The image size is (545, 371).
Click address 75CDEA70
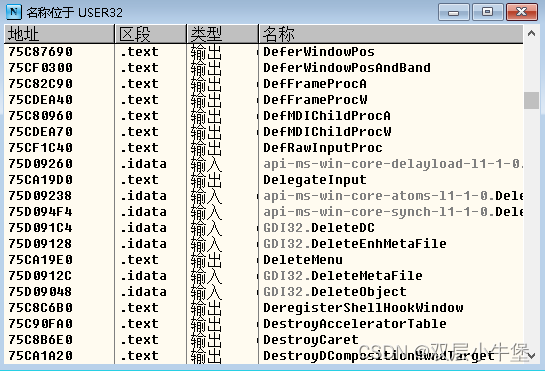[x=41, y=132]
